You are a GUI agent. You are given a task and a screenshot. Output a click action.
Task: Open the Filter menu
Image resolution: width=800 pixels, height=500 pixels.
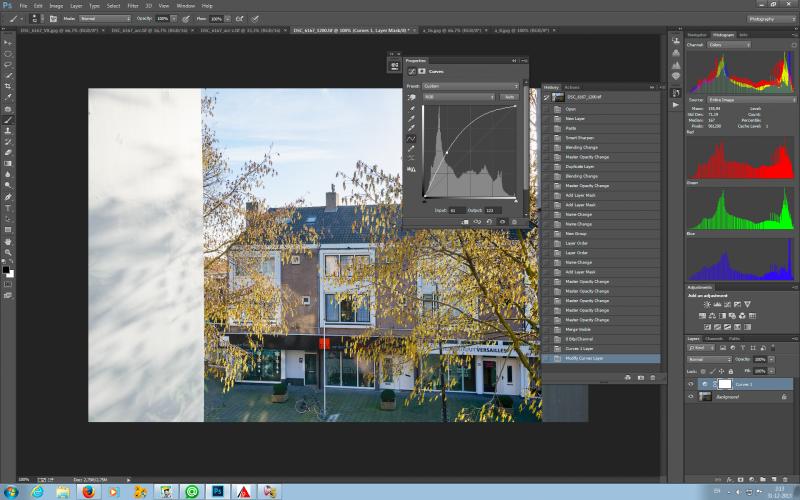click(133, 6)
